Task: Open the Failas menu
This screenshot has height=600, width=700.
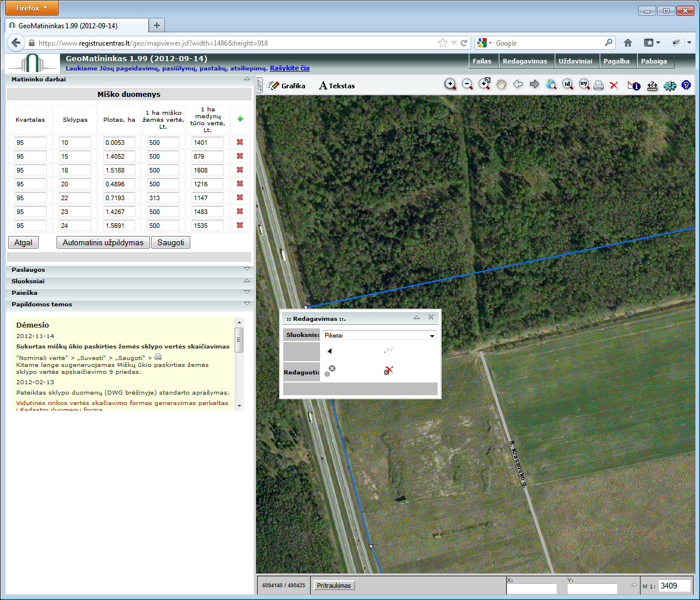Action: click(x=482, y=61)
